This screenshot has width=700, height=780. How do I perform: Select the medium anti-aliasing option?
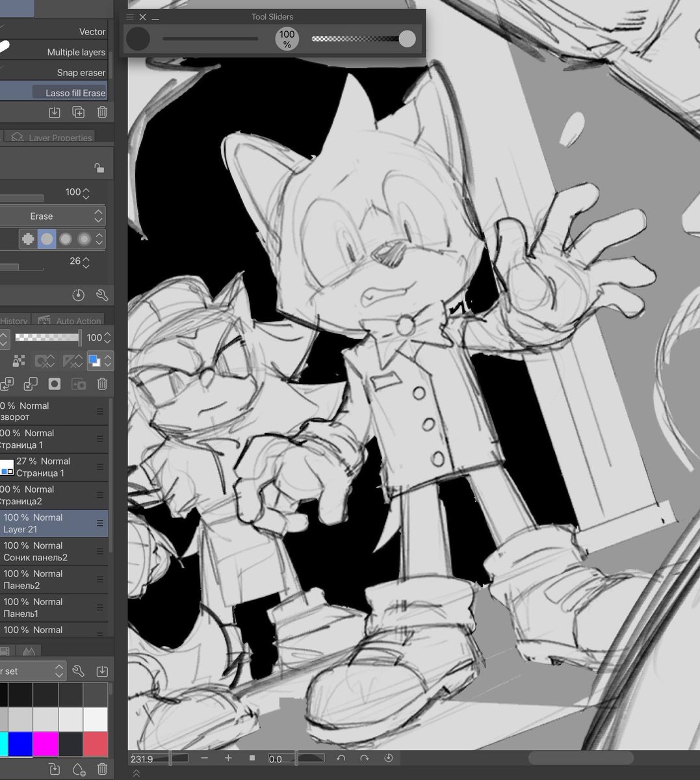click(66, 239)
